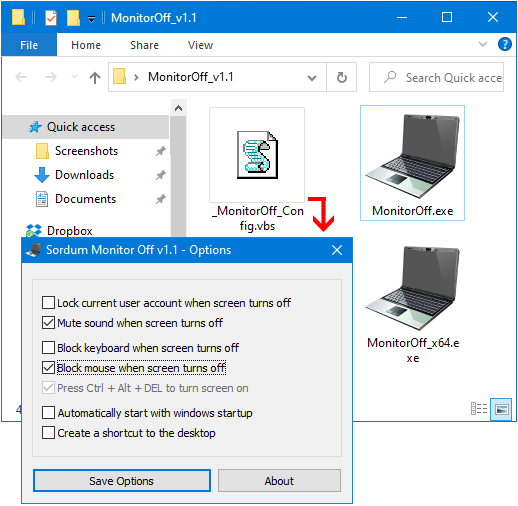Image resolution: width=518 pixels, height=506 pixels.
Task: Check Create a shortcut to the desktop
Action: coord(49,433)
